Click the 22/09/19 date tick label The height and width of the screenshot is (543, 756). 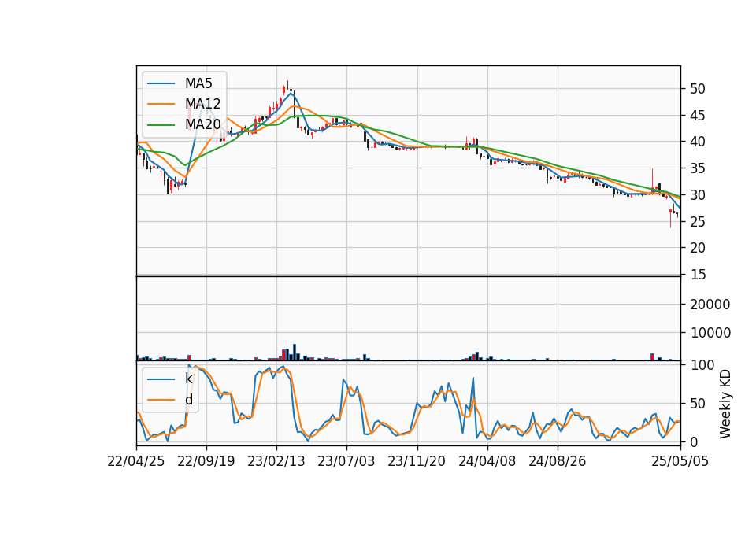coord(206,462)
